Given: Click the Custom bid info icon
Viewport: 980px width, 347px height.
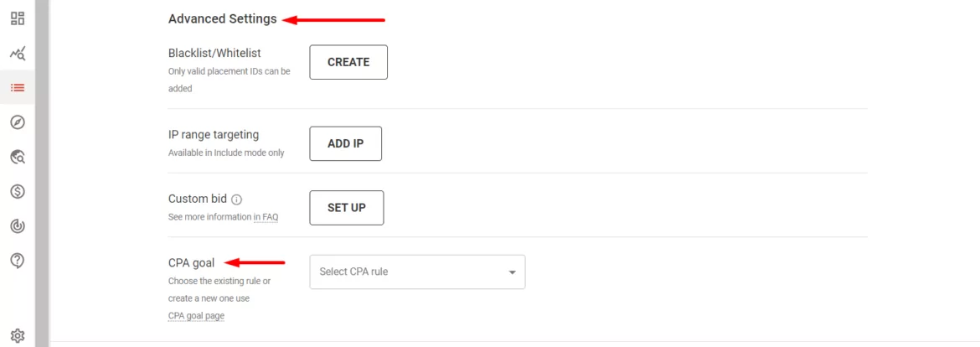Looking at the screenshot, I should pos(236,199).
